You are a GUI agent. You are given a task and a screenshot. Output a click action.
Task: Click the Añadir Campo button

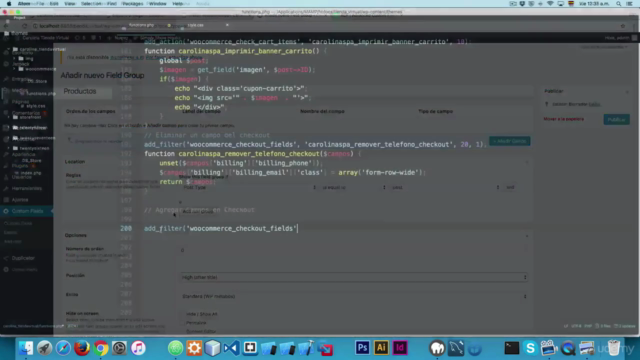(510, 141)
